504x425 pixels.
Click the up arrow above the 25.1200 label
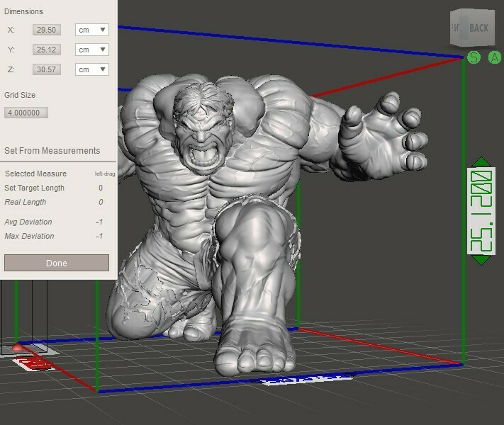[481, 162]
